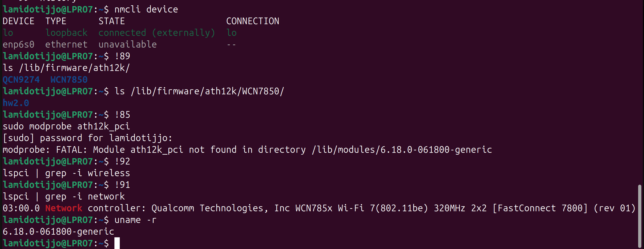
Task: Click the lspci grep wireless command line
Action: pyautogui.click(x=66, y=173)
